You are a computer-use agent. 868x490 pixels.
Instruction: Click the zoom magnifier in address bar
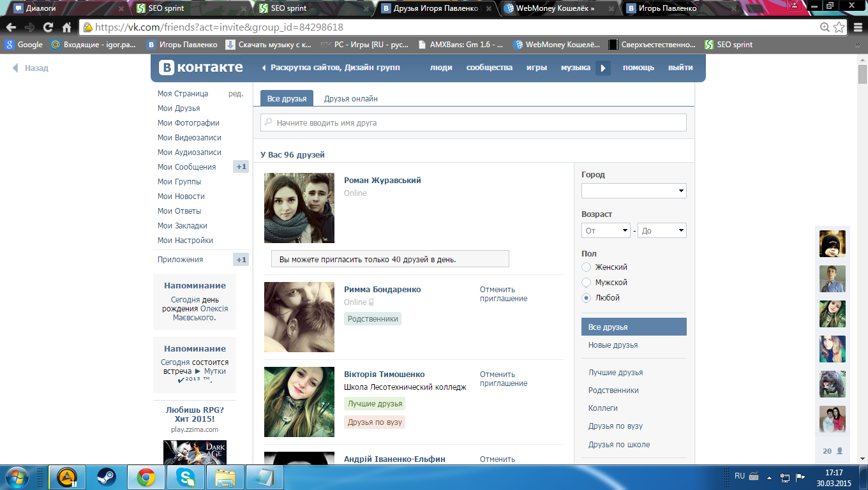825,27
